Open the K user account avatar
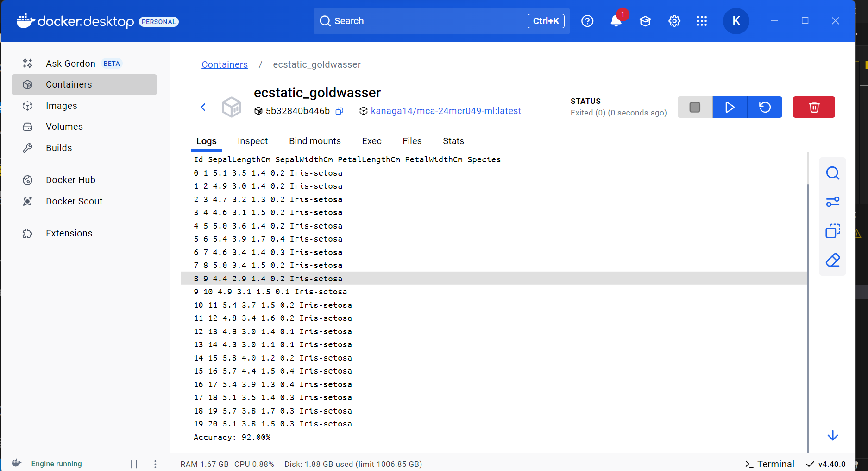This screenshot has width=868, height=471. [x=736, y=21]
